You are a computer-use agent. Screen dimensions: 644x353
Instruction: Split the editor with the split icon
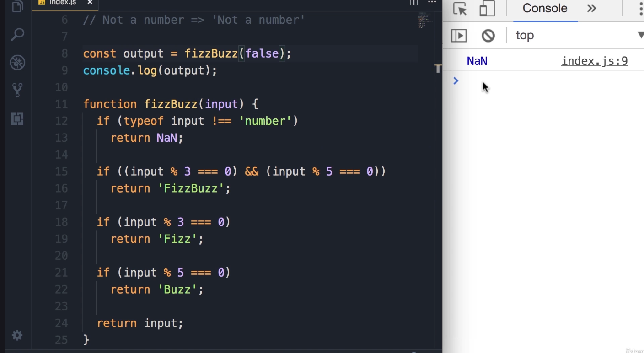(x=413, y=3)
